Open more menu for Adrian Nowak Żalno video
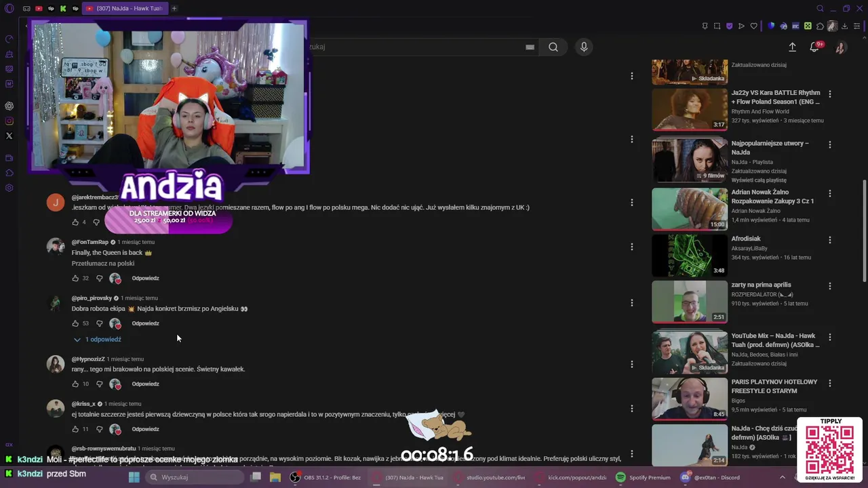Screen dimensions: 868x488 point(829,194)
